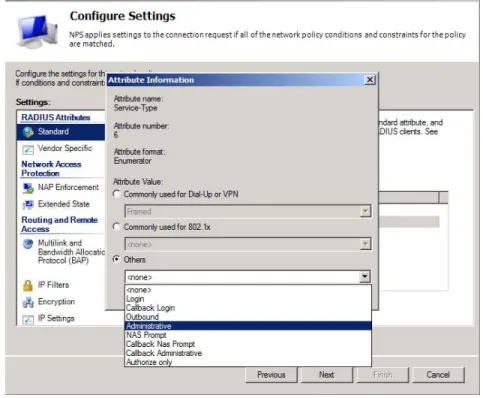Click the Others dropdown arrow
Image resolution: width=483 pixels, height=398 pixels.
click(365, 277)
